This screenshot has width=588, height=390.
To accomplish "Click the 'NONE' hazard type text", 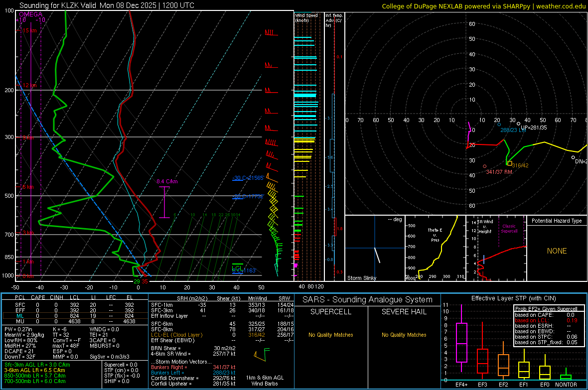I will coord(557,251).
